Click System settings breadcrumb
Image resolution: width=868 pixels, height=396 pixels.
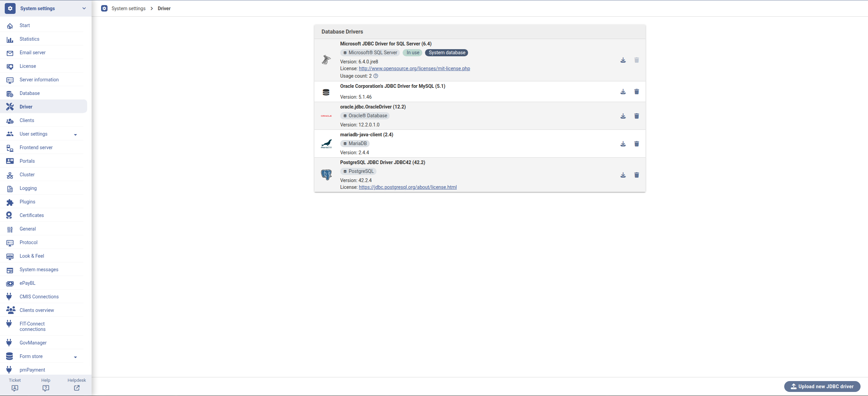pyautogui.click(x=128, y=8)
